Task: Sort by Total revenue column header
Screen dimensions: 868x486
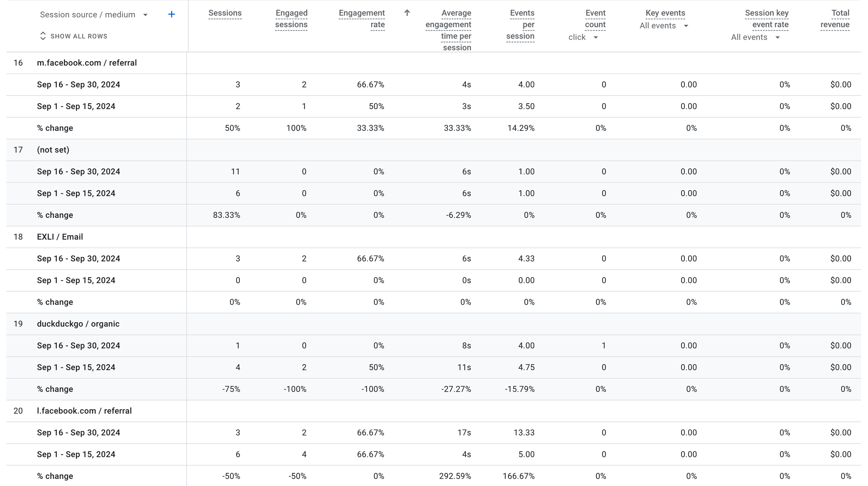Action: 835,19
